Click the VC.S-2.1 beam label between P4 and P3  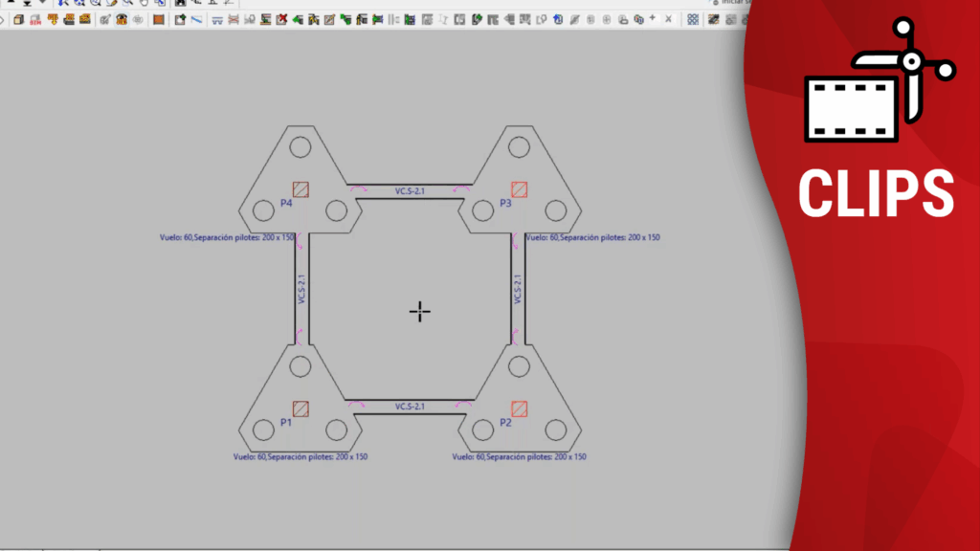click(410, 191)
